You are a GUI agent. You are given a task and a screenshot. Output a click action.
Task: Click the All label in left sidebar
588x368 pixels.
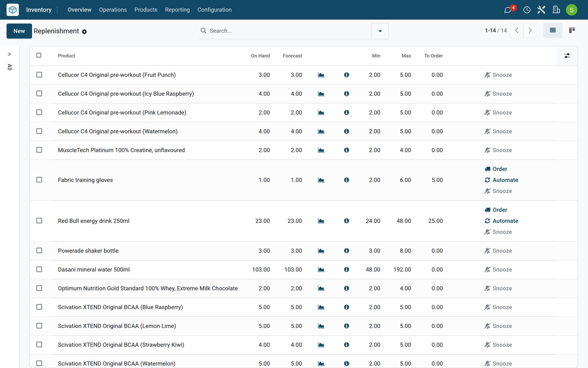pyautogui.click(x=10, y=67)
